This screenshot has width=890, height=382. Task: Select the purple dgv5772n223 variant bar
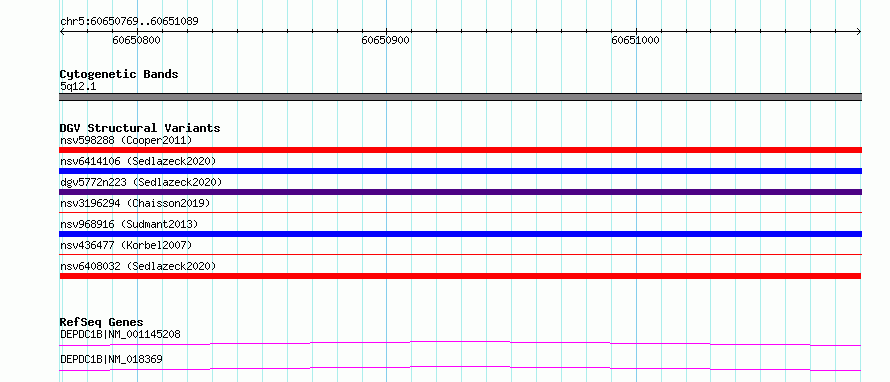click(460, 192)
